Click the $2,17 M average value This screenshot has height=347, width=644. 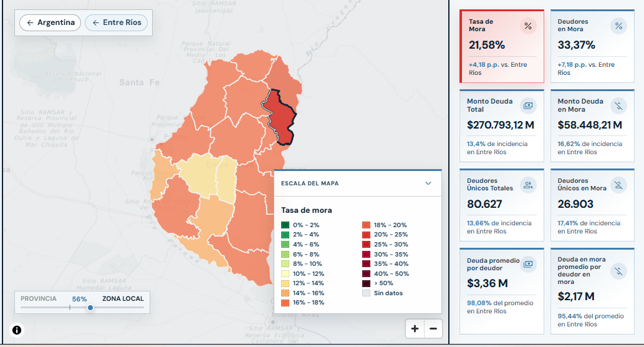coord(576,296)
